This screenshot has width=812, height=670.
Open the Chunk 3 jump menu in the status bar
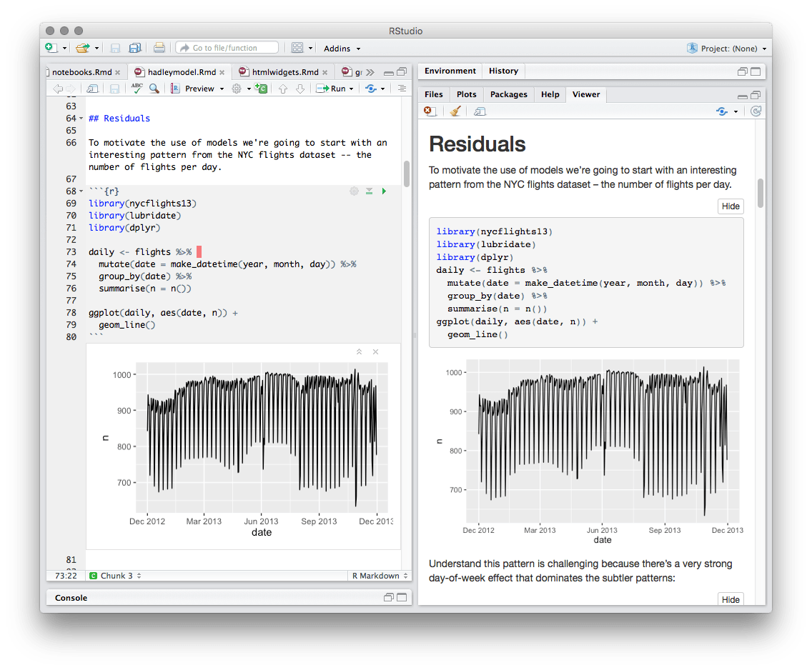tap(114, 575)
